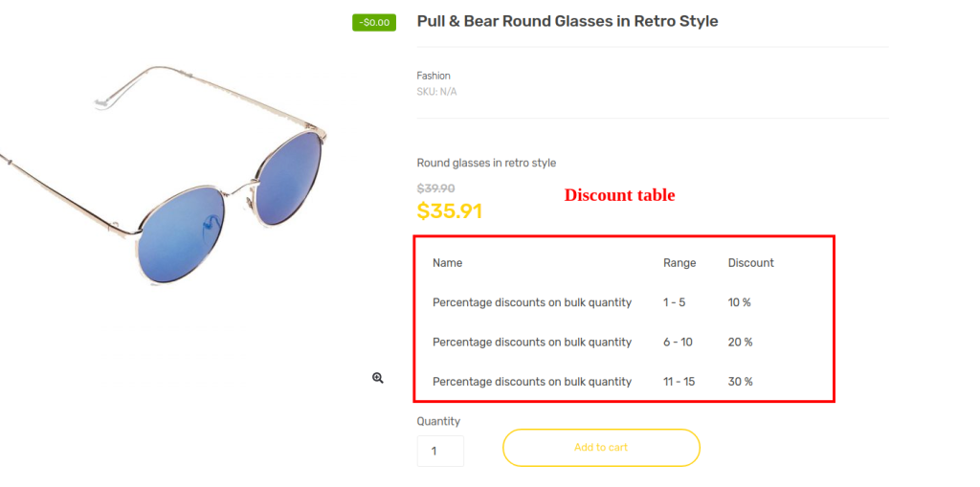Click the Name column header
Screen dimensions: 980x487
point(447,263)
